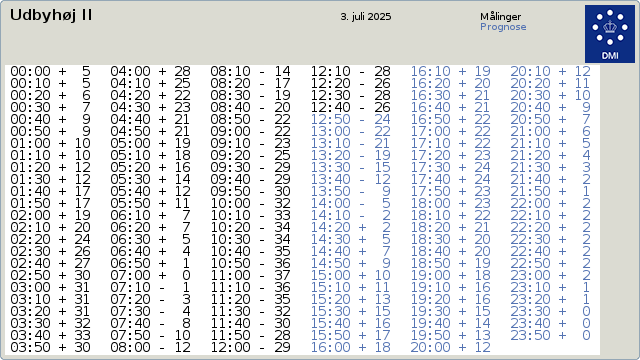Click the 12:40 - 26 last measurement
Image resolution: width=640 pixels, height=360 pixels.
(351, 107)
